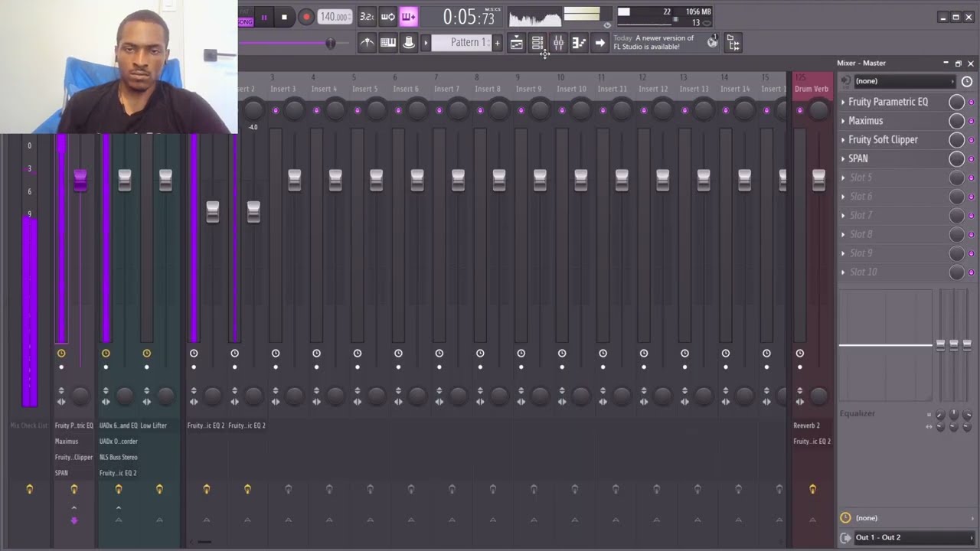Click the Maximus mix level knob

tap(956, 121)
